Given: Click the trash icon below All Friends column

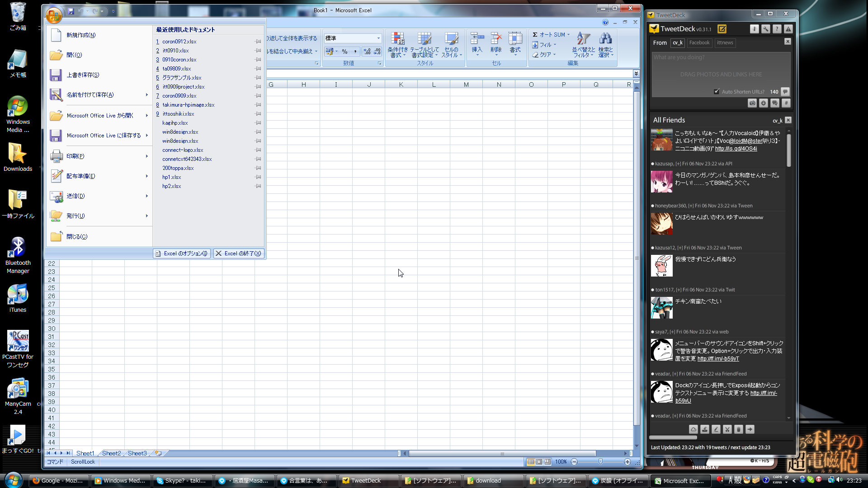Looking at the screenshot, I should point(739,429).
